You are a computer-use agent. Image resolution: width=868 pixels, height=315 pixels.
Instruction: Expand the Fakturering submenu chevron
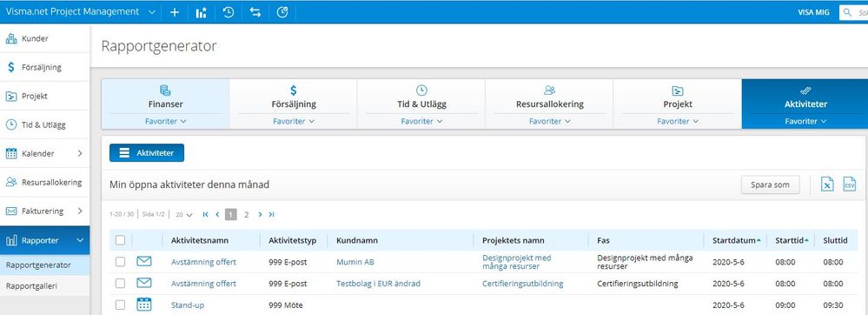[80, 211]
